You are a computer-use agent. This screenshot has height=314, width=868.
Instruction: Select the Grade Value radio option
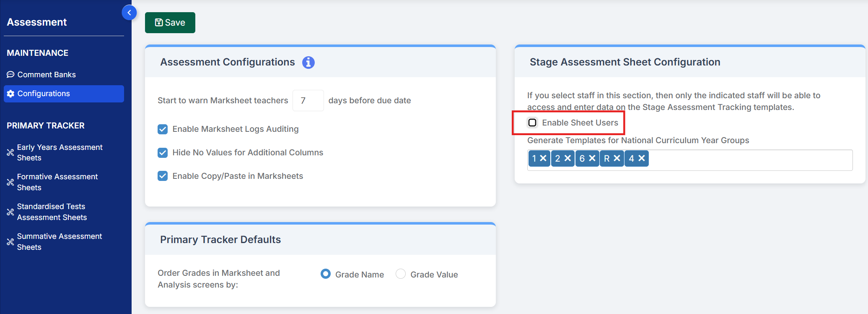(x=401, y=274)
